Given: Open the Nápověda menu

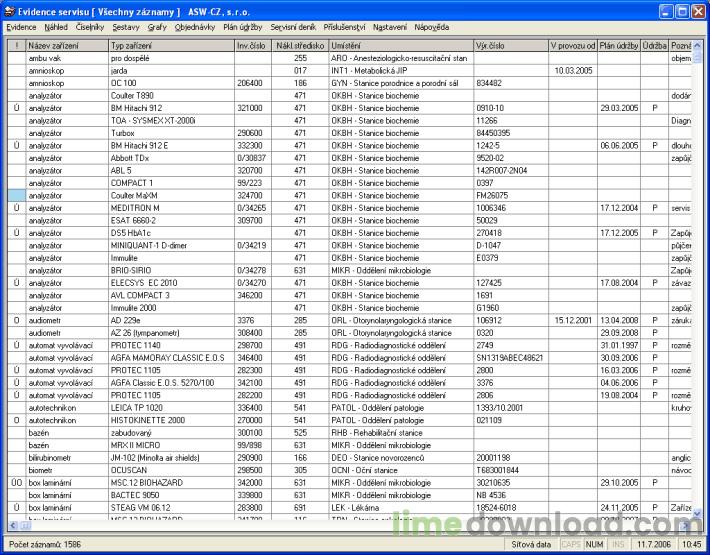Looking at the screenshot, I should [x=432, y=28].
